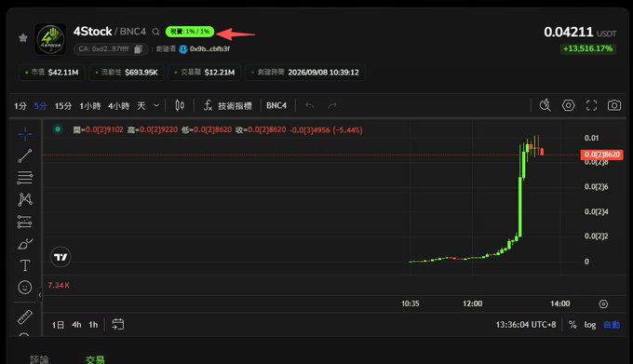Copy the contract address with copy icon
The height and width of the screenshot is (364, 633).
point(138,48)
